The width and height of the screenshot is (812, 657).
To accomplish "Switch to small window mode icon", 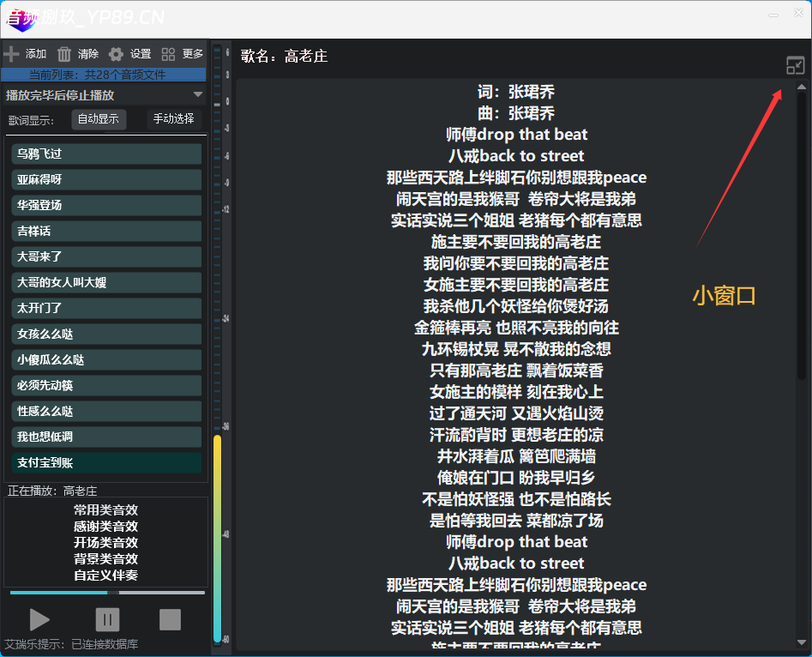I will 795,65.
